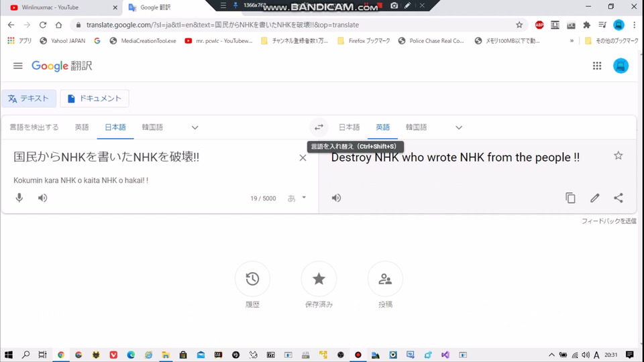Click the romanized Kokumin kara NHK text
Viewport: 644px width, 362px height.
(81, 180)
